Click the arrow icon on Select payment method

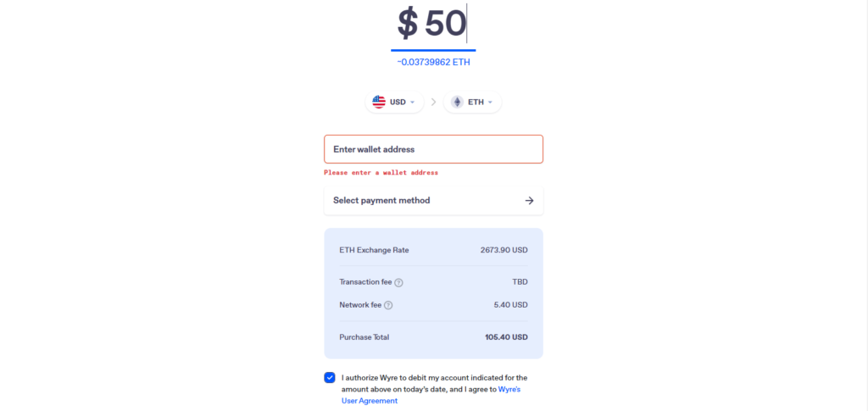[x=529, y=200]
